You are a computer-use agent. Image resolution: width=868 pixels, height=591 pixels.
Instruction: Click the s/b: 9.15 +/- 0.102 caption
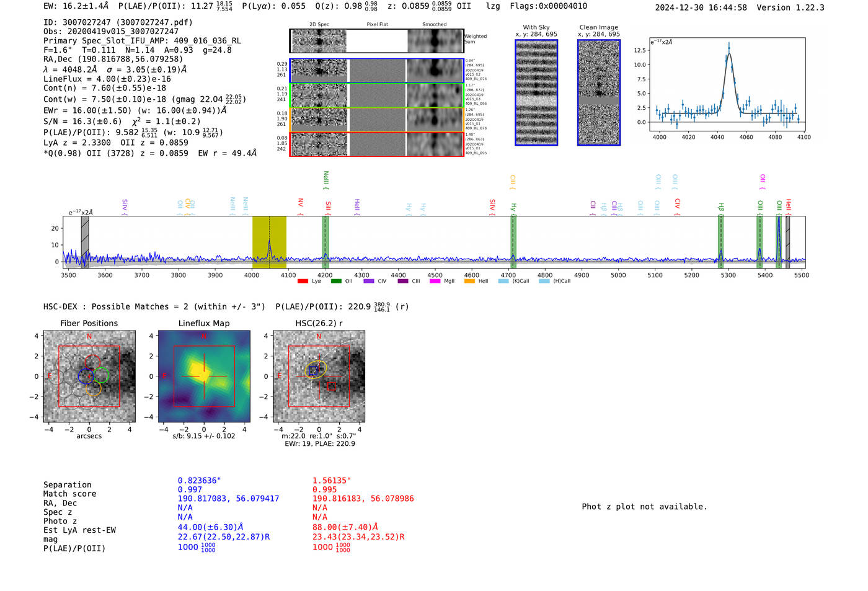(x=203, y=436)
